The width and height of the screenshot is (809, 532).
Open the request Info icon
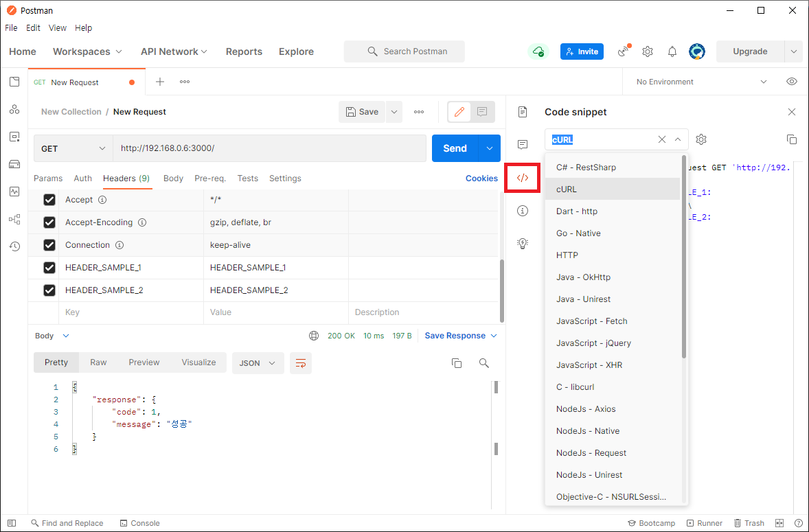(523, 210)
